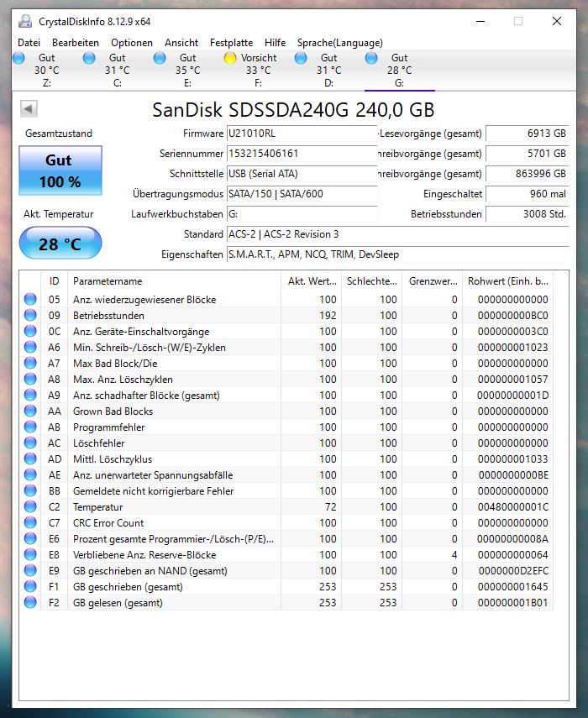588x718 pixels.
Task: Select Verbliebene Anz. Reserve-Blöcke row text
Action: [144, 554]
